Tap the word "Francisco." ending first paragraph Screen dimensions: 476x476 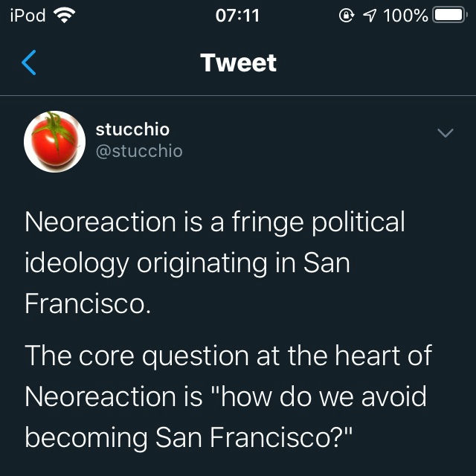[88, 303]
